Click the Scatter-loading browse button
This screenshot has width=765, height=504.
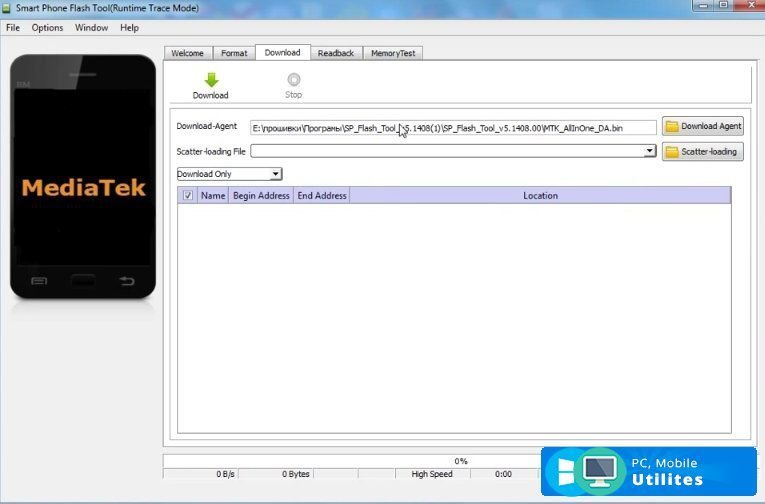click(703, 151)
